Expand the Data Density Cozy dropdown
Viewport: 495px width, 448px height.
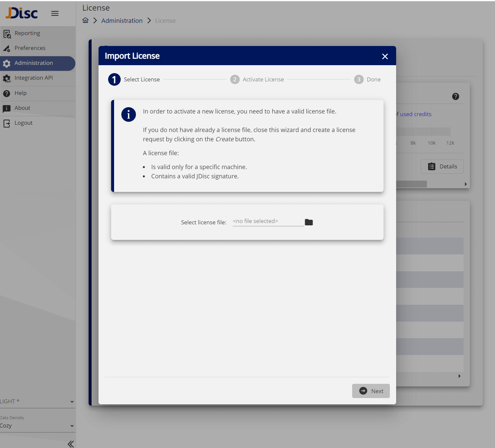(36, 426)
